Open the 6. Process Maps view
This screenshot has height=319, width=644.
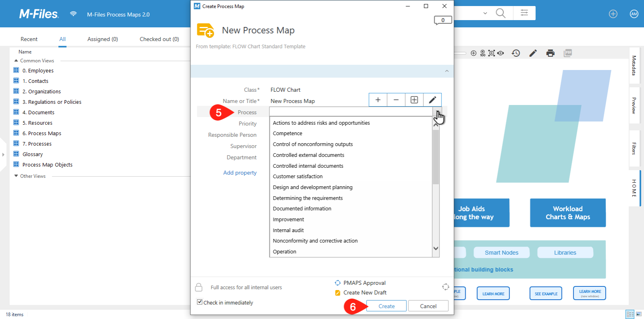click(42, 134)
